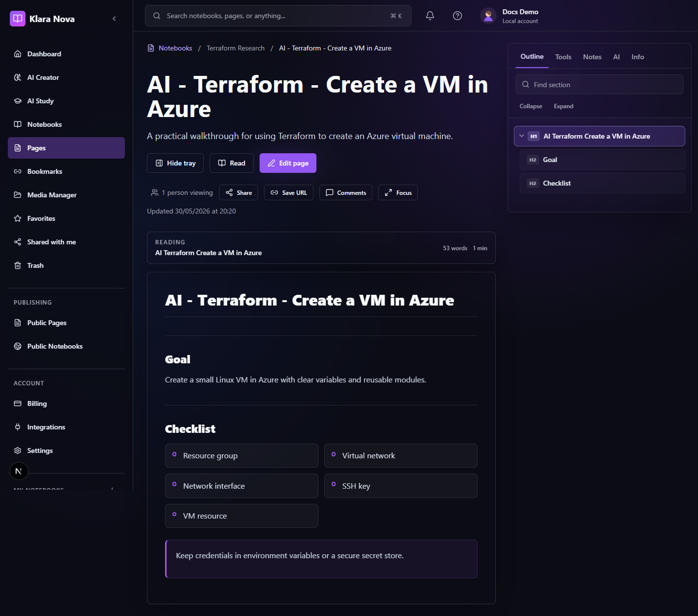Focus the Find section input

pyautogui.click(x=600, y=84)
